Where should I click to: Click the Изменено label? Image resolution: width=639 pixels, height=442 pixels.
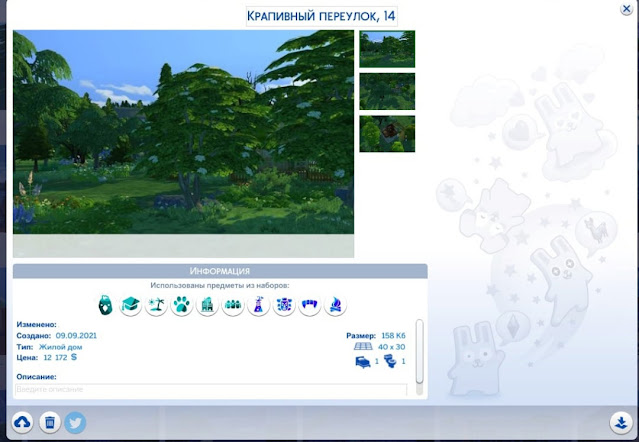click(x=36, y=325)
